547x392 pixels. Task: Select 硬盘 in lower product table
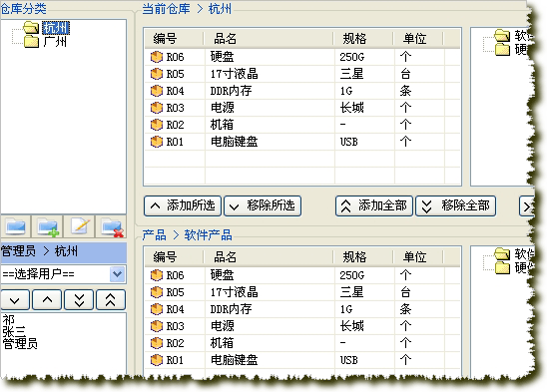click(x=223, y=275)
